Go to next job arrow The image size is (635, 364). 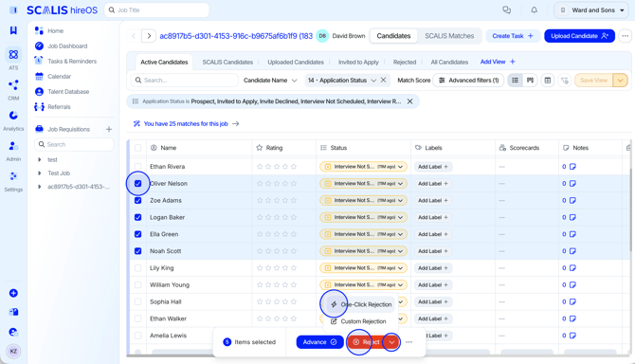149,36
